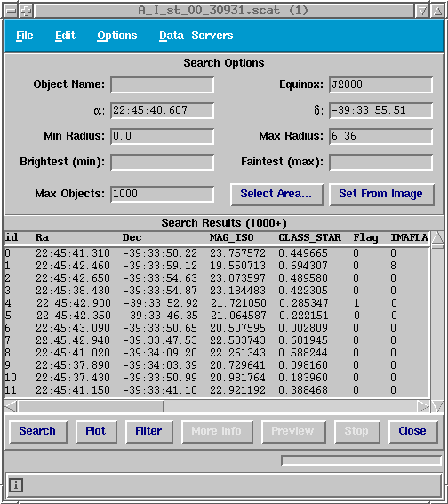Open the Edit menu
Image resolution: width=448 pixels, height=504 pixels.
[65, 36]
